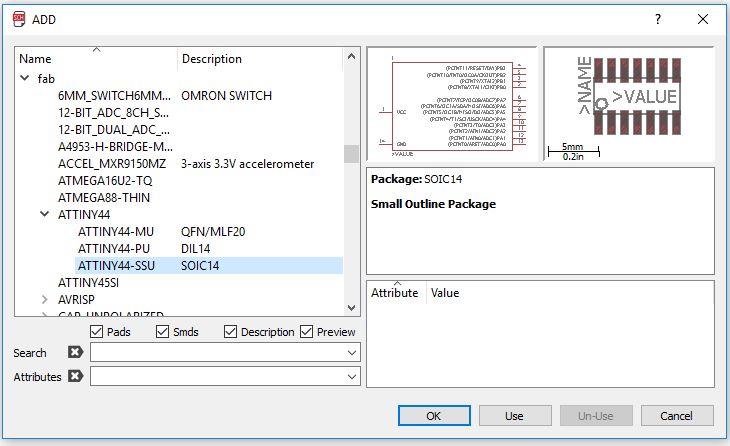Click the fab library name
This screenshot has width=730, height=446.
pyautogui.click(x=46, y=79)
